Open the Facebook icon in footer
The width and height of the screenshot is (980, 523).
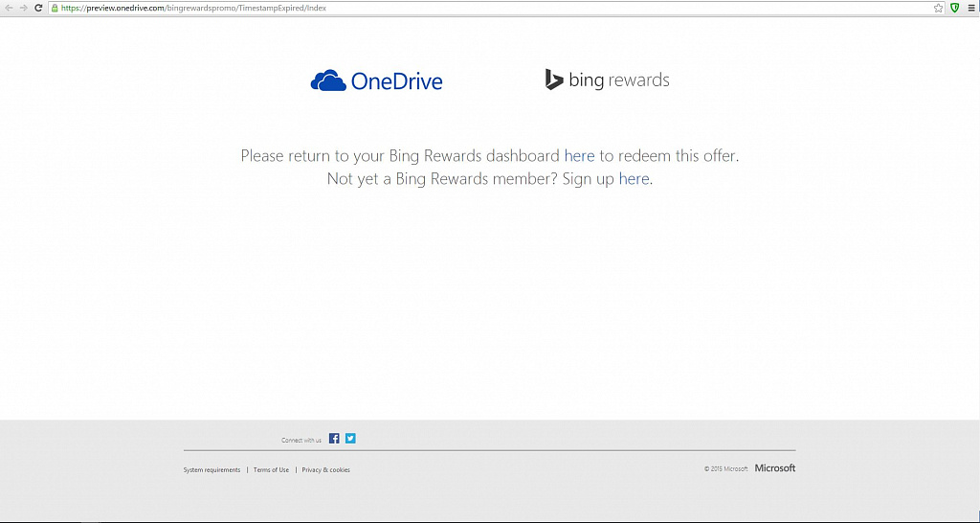tap(334, 439)
